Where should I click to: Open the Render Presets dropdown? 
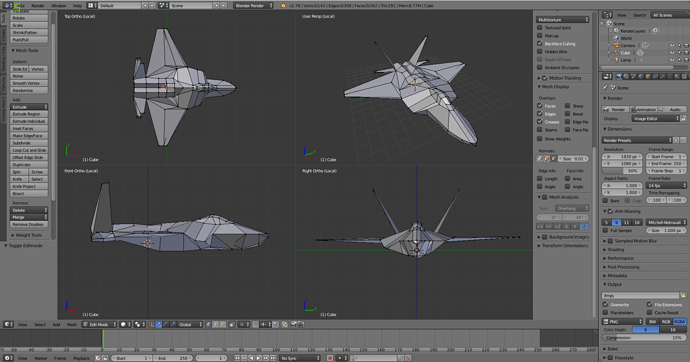(637, 140)
